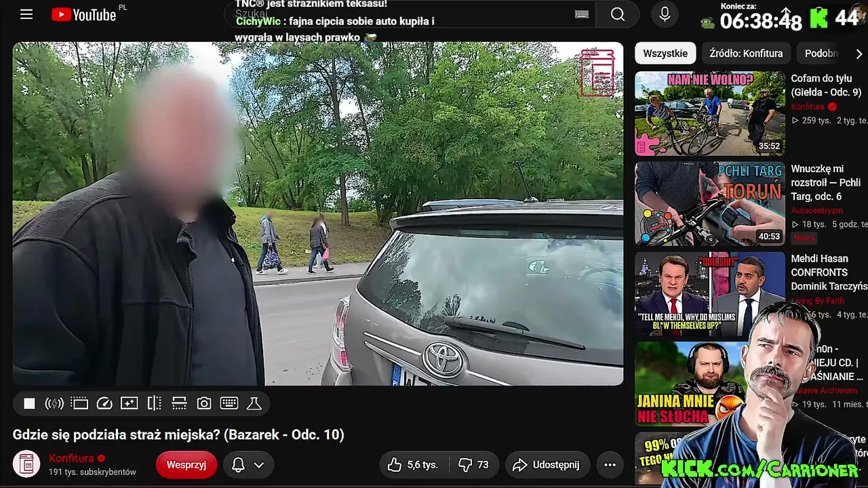
Task: Click the lab flask experiments icon
Action: point(254,404)
